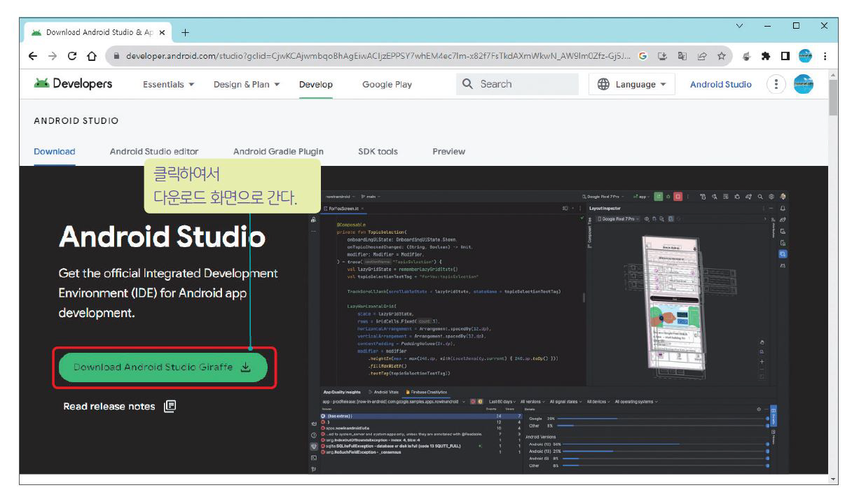
Task: Open the tab search chevron in title bar
Action: pyautogui.click(x=740, y=27)
